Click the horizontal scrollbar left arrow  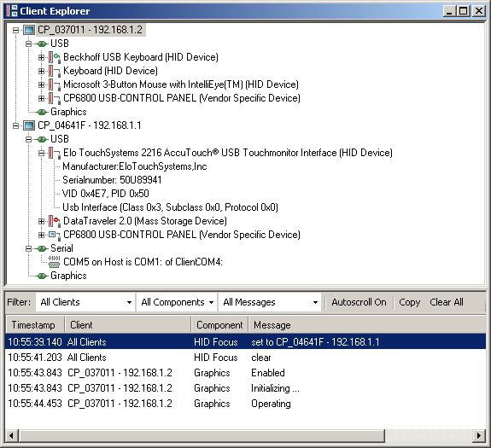tap(12, 435)
